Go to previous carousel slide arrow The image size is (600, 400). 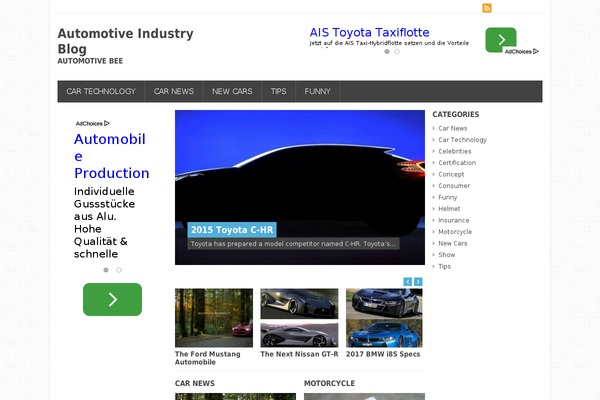[408, 282]
